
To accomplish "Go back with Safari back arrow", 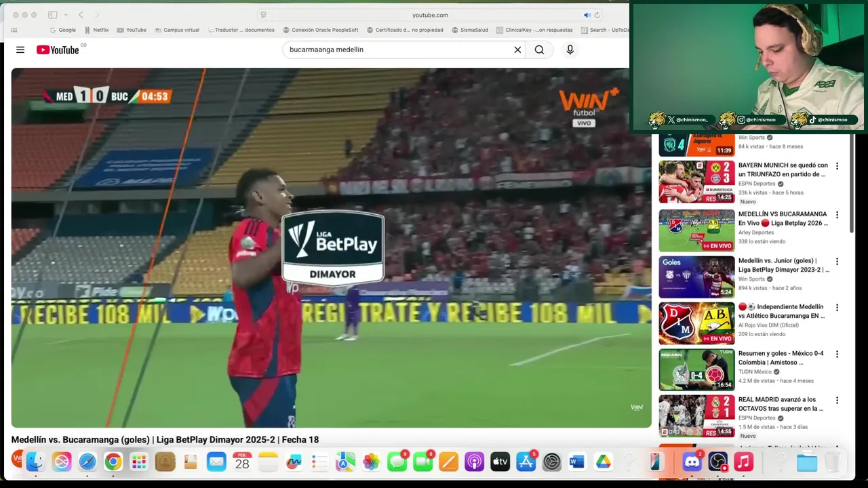I will click(x=81, y=15).
